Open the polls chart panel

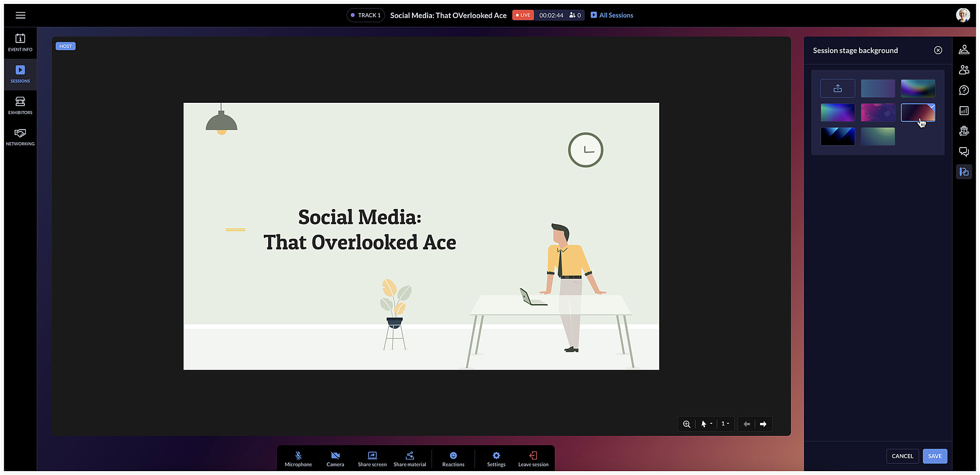click(x=964, y=111)
